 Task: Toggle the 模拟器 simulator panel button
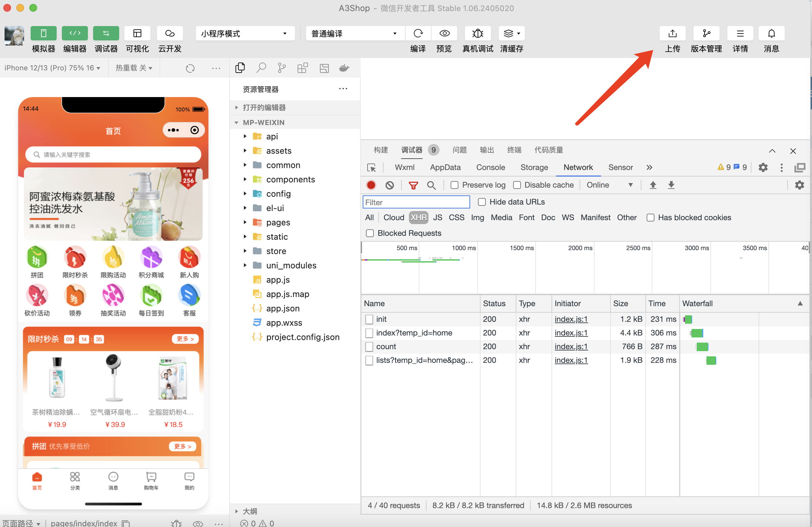pos(43,34)
